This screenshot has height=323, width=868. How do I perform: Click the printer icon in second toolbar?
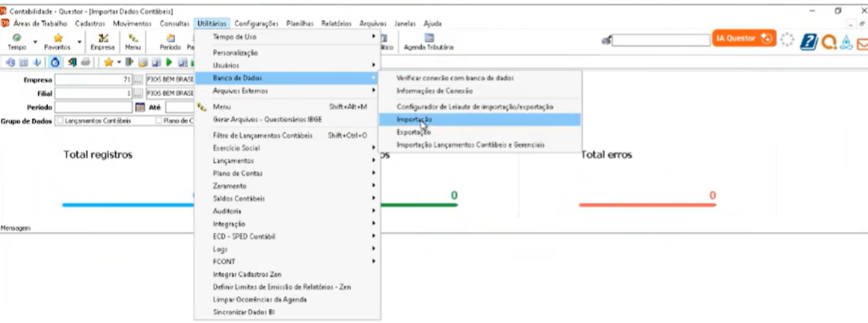point(86,63)
